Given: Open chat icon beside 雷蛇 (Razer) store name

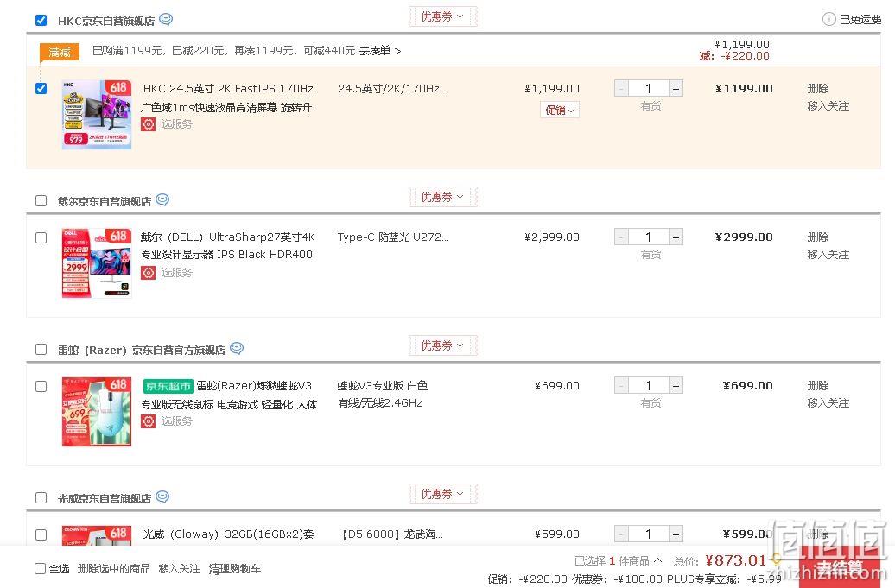Looking at the screenshot, I should [237, 348].
